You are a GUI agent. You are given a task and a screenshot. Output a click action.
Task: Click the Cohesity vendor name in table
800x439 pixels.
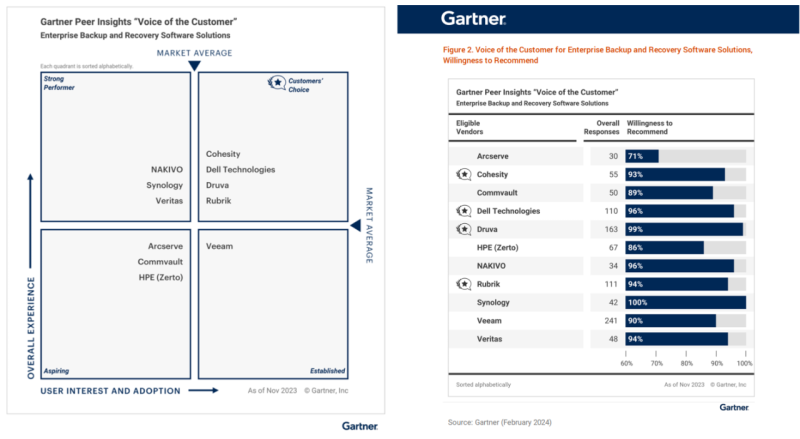[x=492, y=175]
